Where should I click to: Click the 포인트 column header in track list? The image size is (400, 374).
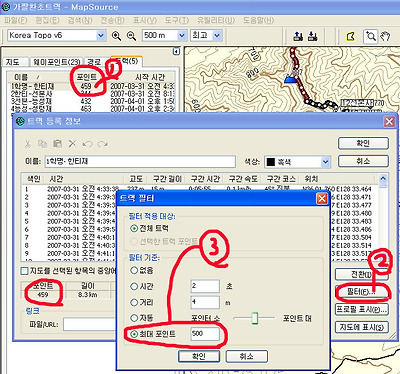87,77
